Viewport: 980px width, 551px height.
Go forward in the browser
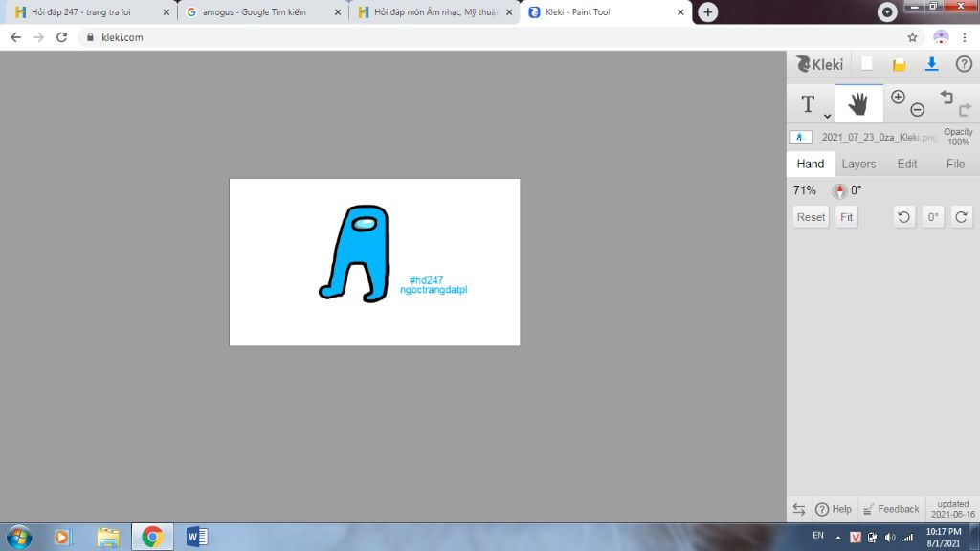pyautogui.click(x=38, y=37)
